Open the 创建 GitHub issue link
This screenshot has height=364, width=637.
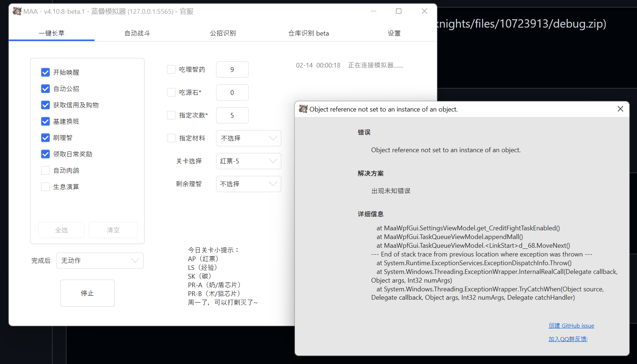(571, 325)
